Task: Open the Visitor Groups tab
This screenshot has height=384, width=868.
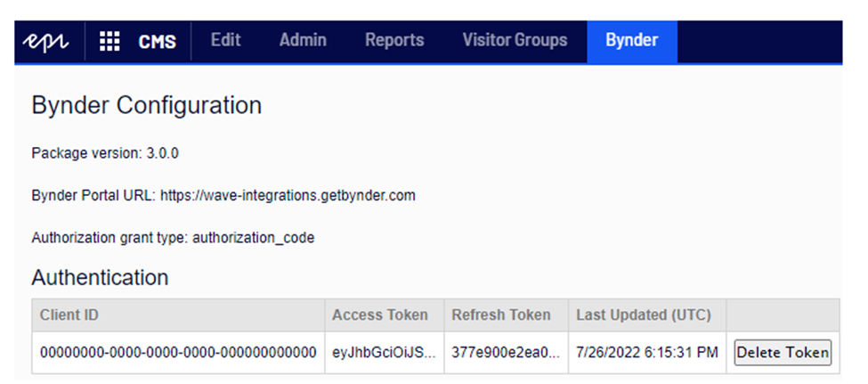Action: pyautogui.click(x=515, y=40)
